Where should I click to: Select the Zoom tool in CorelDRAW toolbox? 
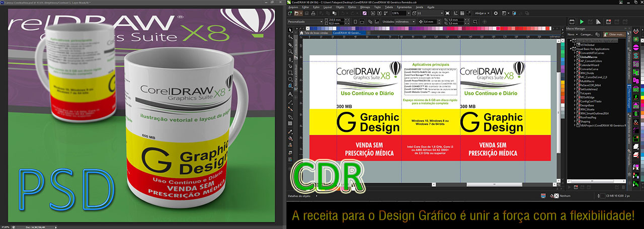[x=290, y=51]
